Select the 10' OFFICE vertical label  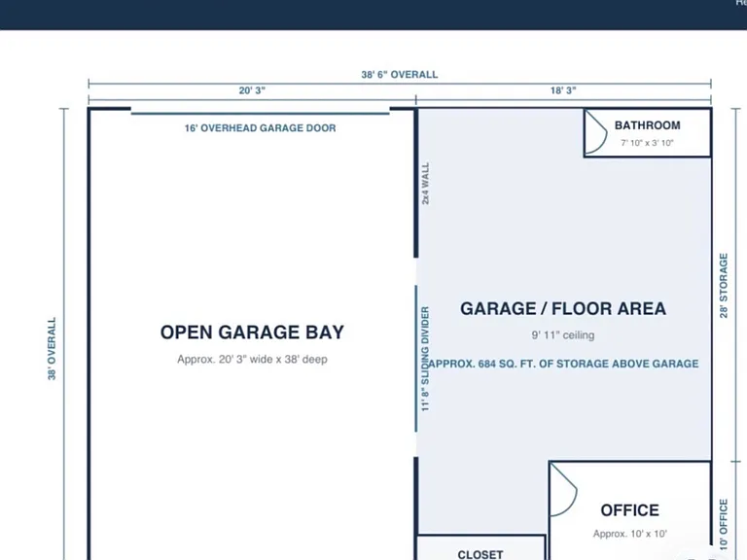(724, 524)
